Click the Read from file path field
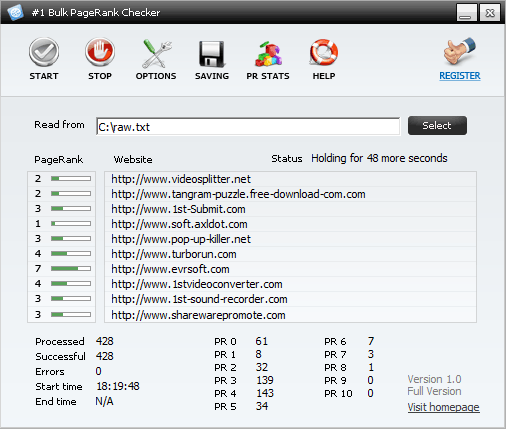 click(x=248, y=126)
